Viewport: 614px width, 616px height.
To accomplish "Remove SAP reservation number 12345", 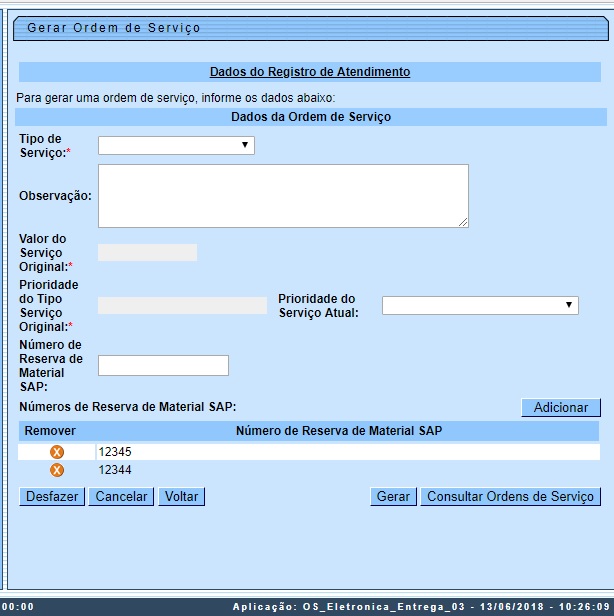I will [x=57, y=452].
